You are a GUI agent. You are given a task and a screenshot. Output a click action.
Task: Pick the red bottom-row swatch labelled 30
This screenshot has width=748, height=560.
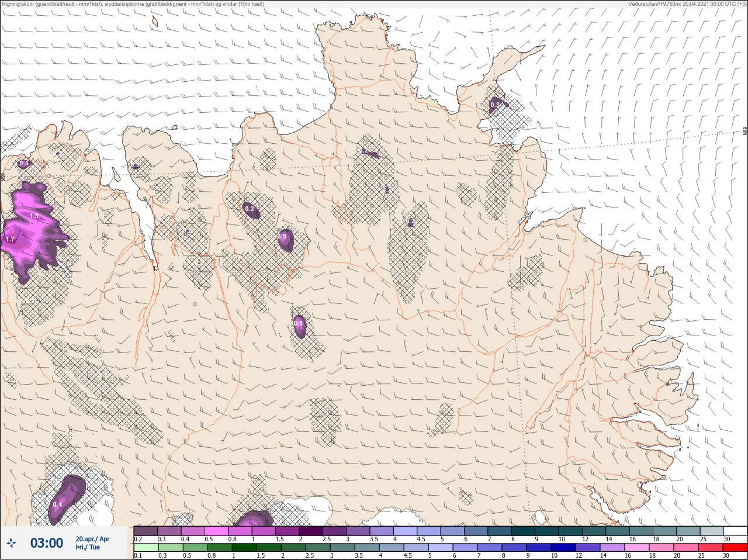pyautogui.click(x=735, y=548)
